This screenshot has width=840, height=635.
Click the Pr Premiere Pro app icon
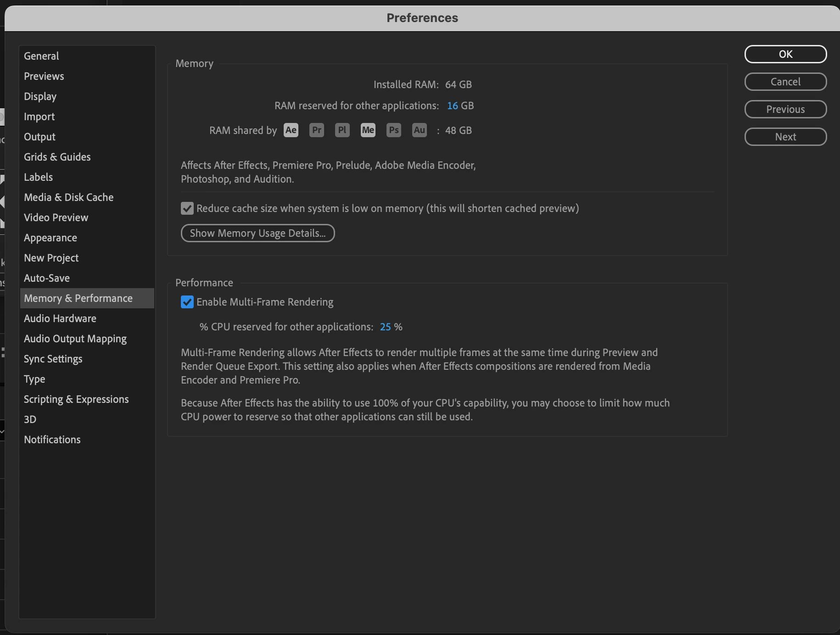click(x=317, y=130)
